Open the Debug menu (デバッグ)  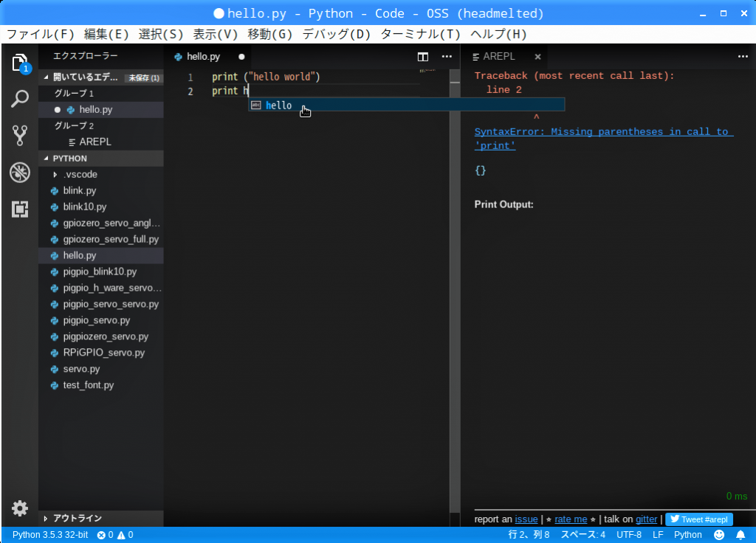[336, 34]
